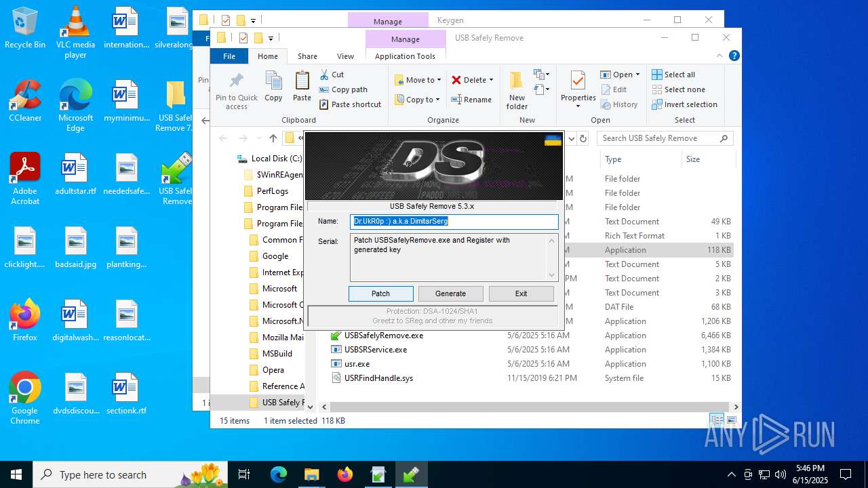Image resolution: width=868 pixels, height=488 pixels.
Task: Switch to the Share ribbon tab
Action: click(x=307, y=56)
